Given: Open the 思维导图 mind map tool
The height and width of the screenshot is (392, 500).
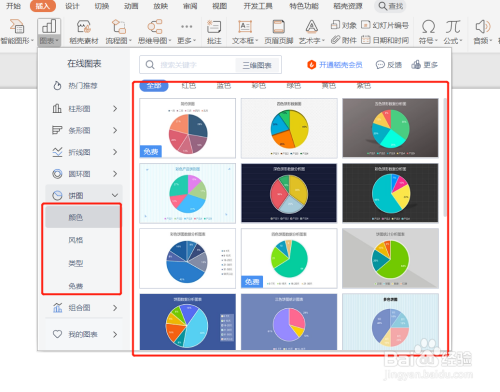Looking at the screenshot, I should [x=154, y=32].
